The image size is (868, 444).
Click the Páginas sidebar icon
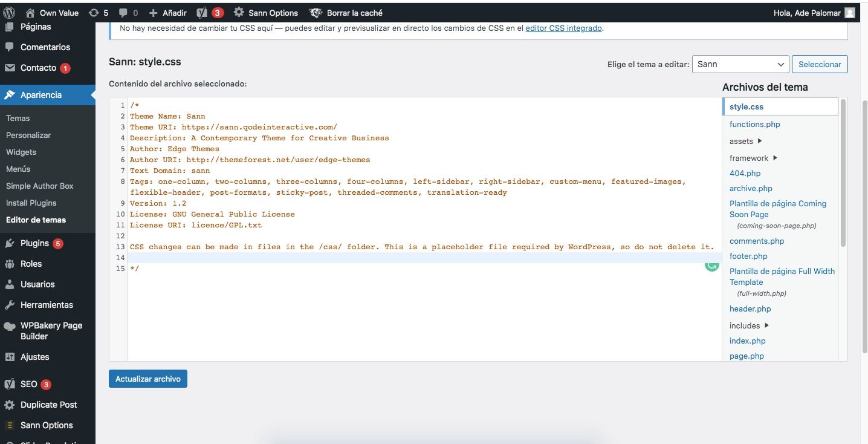[x=10, y=27]
